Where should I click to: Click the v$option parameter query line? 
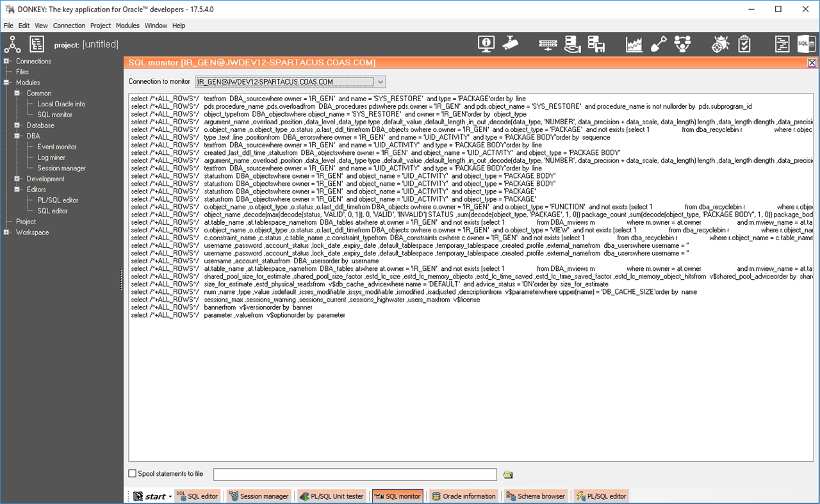point(238,315)
